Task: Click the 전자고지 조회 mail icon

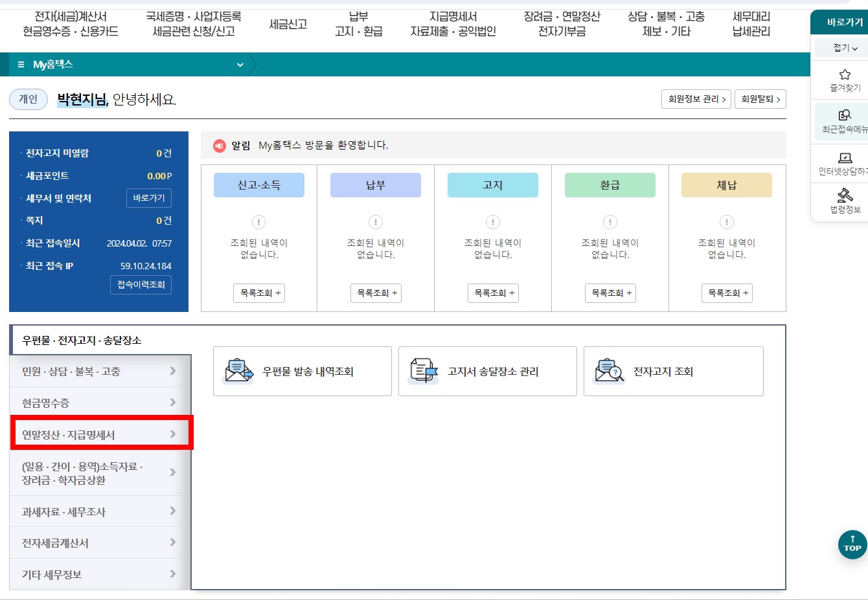Action: [608, 371]
